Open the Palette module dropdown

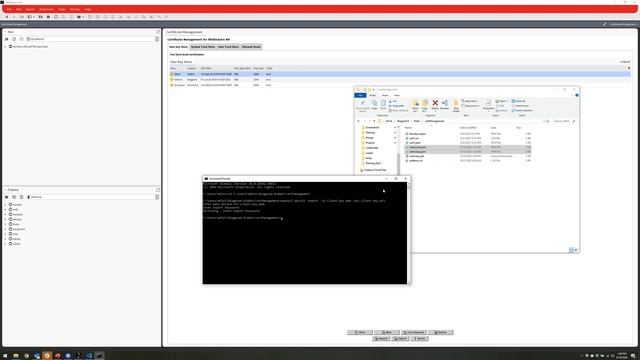tap(157, 197)
